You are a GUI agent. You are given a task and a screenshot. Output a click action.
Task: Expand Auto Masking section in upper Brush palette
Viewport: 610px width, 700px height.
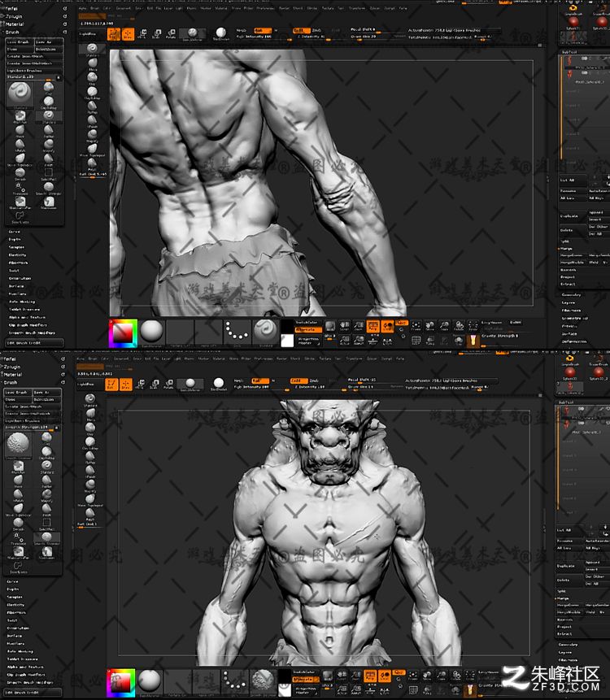coord(21,302)
